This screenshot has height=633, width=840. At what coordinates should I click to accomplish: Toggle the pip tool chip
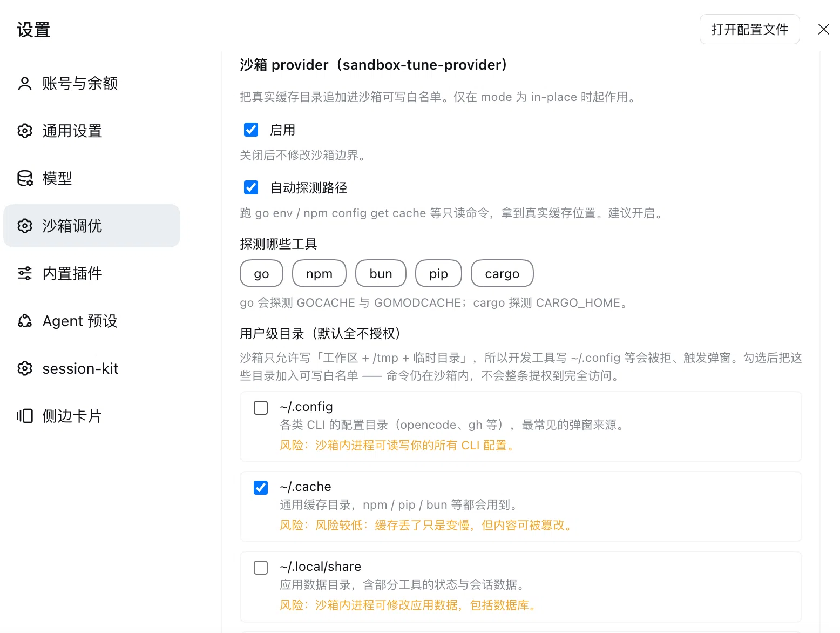click(x=438, y=273)
